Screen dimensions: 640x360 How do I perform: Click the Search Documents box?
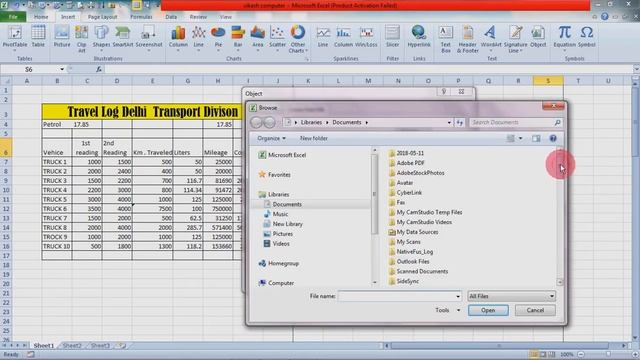pyautogui.click(x=516, y=122)
